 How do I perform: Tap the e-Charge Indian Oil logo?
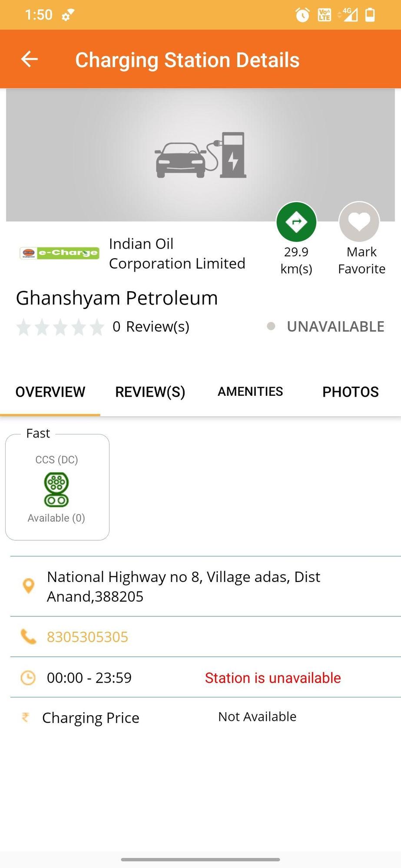pos(60,253)
